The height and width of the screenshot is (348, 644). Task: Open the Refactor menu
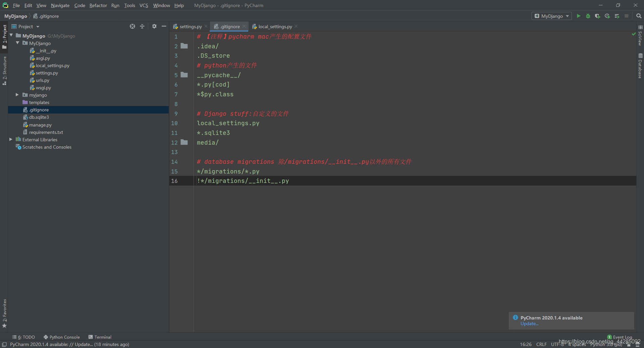(98, 5)
